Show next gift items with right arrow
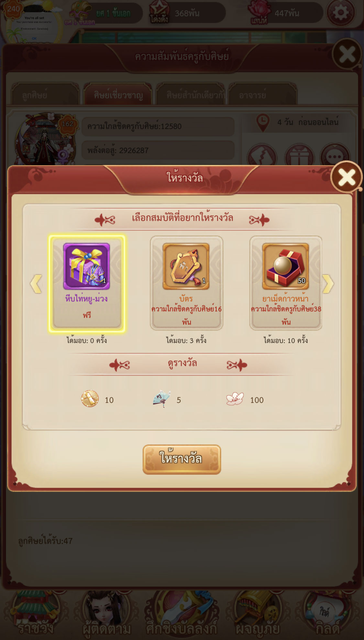364x640 pixels. coord(328,284)
